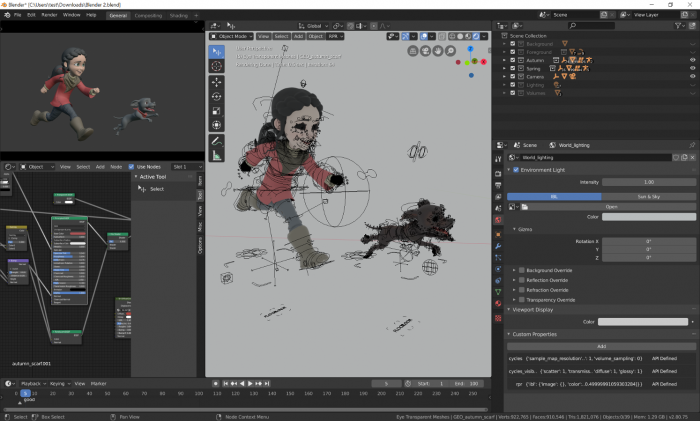Click the Viewport Display color swatch
The height and width of the screenshot is (421, 700).
click(645, 321)
